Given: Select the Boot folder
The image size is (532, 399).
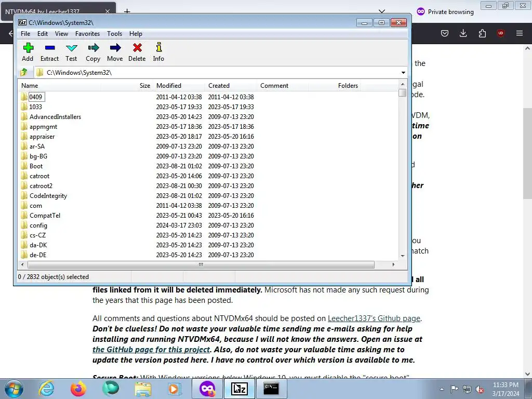Looking at the screenshot, I should (36, 166).
